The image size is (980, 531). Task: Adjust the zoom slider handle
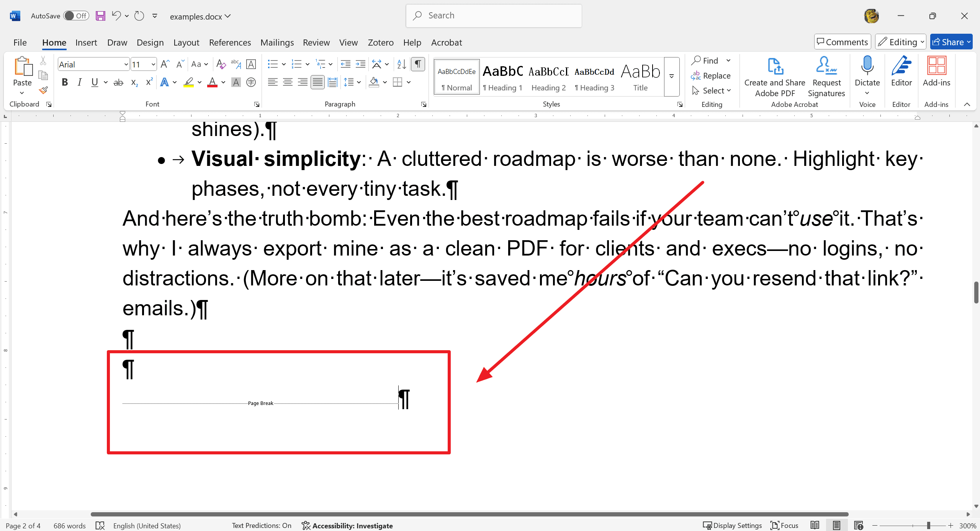coord(928,526)
